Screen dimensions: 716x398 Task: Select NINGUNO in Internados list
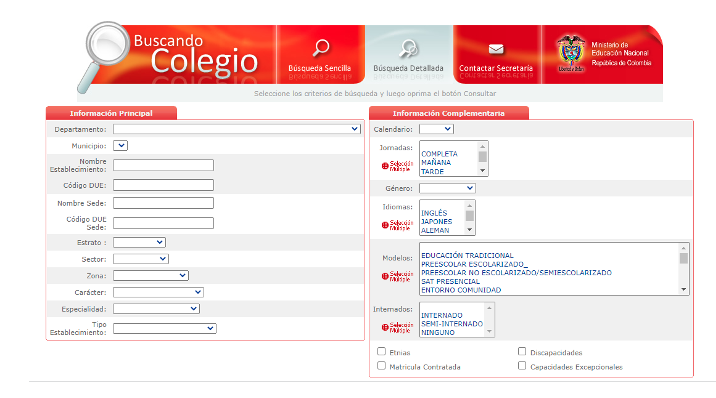click(x=438, y=333)
